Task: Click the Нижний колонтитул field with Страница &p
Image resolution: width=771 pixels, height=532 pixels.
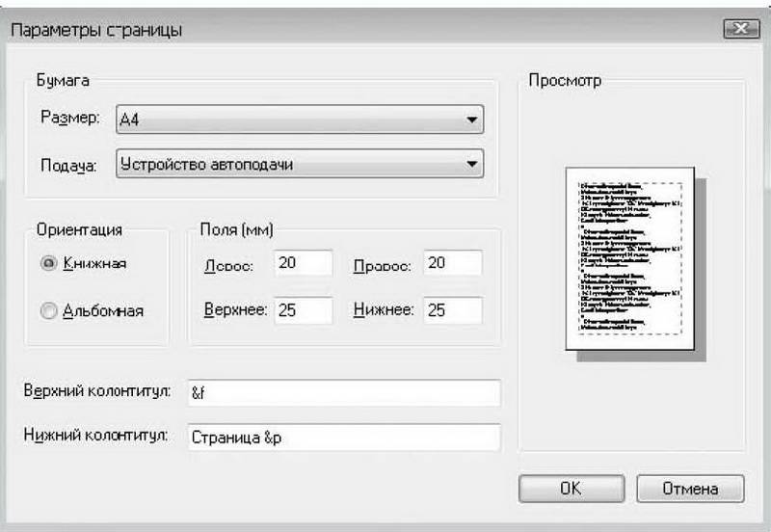Action: click(x=344, y=437)
